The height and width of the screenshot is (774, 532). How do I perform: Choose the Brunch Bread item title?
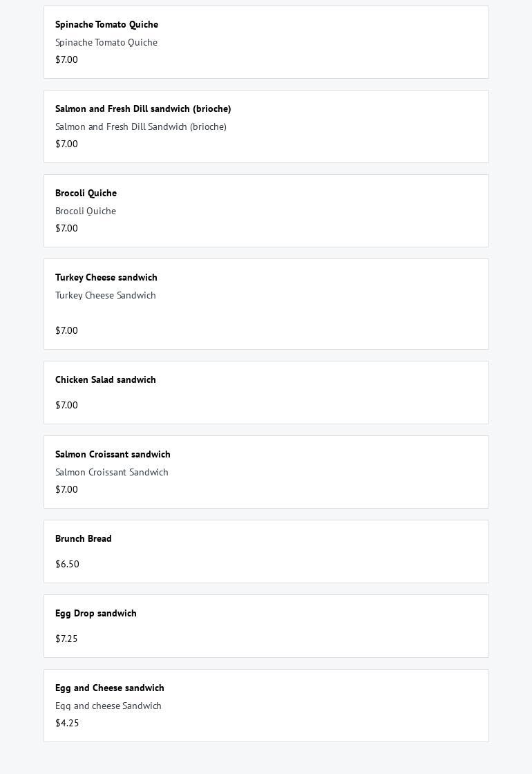[x=84, y=538]
